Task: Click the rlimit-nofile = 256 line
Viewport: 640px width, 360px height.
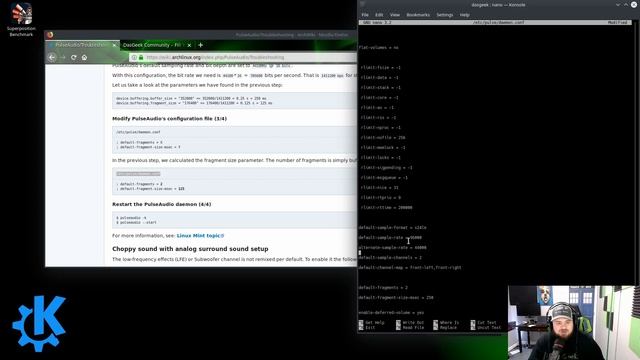Action: click(x=382, y=138)
